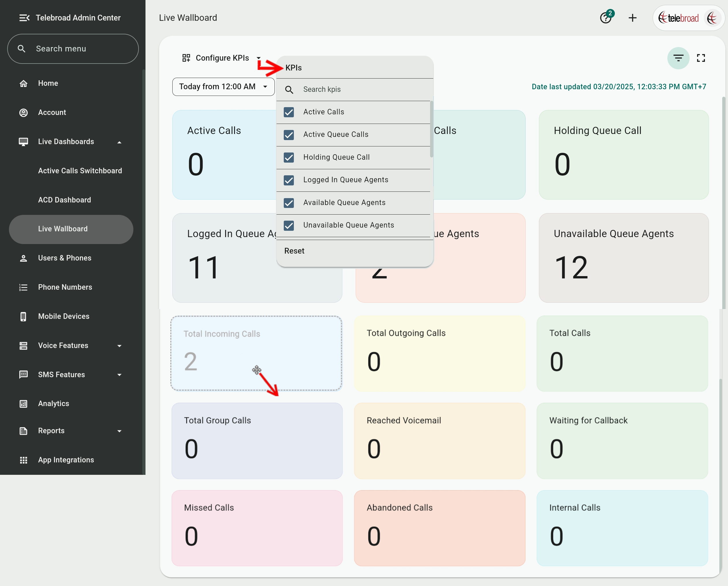Enter fullscreen mode with the expand icon
This screenshot has height=586, width=728.
point(701,58)
